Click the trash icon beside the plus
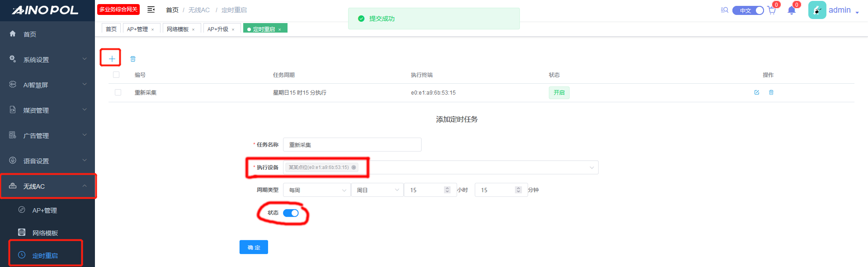Screen dimensions: 868x267 tap(133, 59)
